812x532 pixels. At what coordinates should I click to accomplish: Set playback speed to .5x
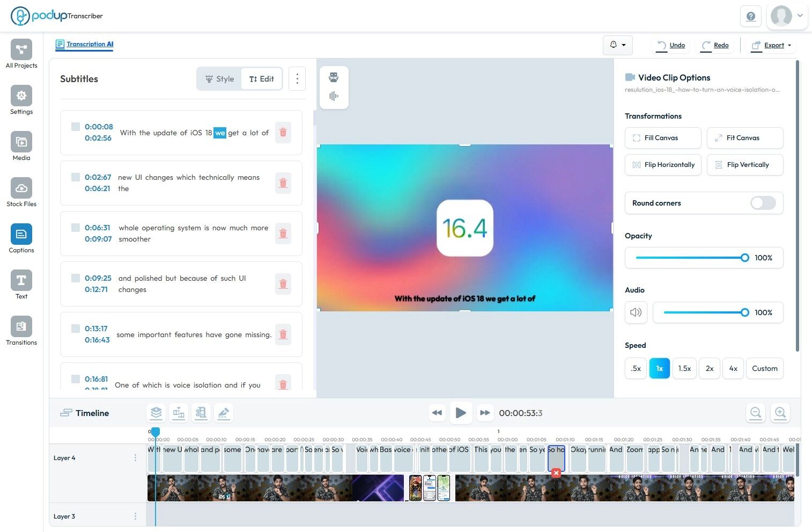pos(636,368)
